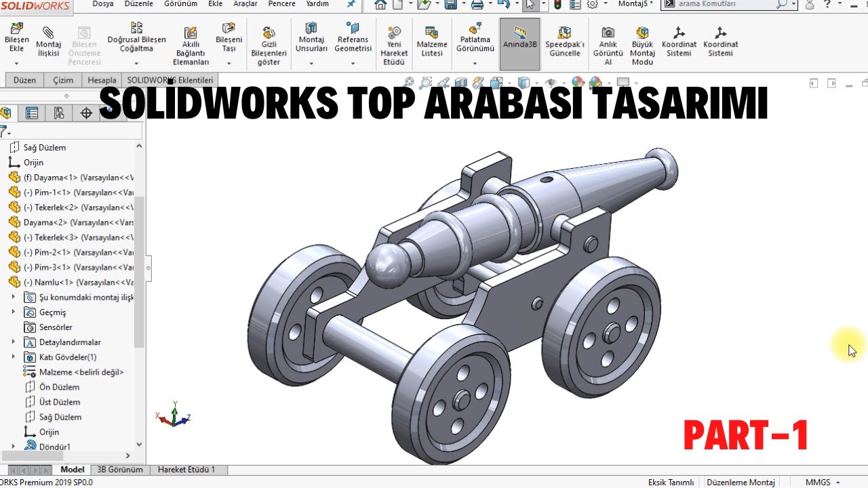Viewport: 868px width, 488px height.
Task: Open Doğrusal Bileşen Çoğaltma pattern tool
Action: click(136, 38)
